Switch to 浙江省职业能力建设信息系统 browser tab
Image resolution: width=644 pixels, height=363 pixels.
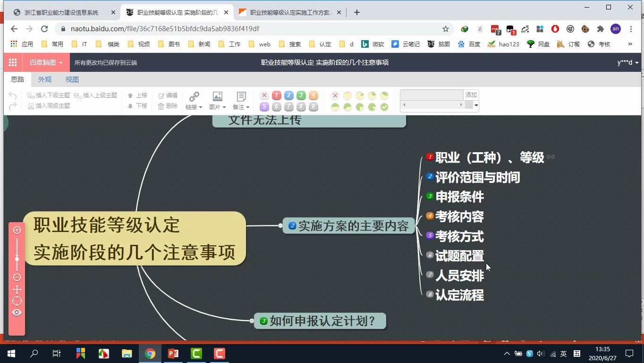[62, 13]
